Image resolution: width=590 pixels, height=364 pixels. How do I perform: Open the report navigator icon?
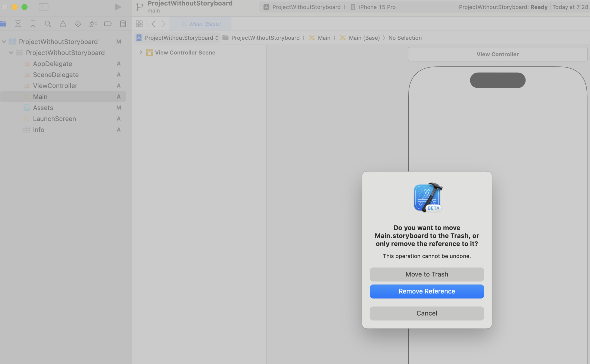(123, 24)
